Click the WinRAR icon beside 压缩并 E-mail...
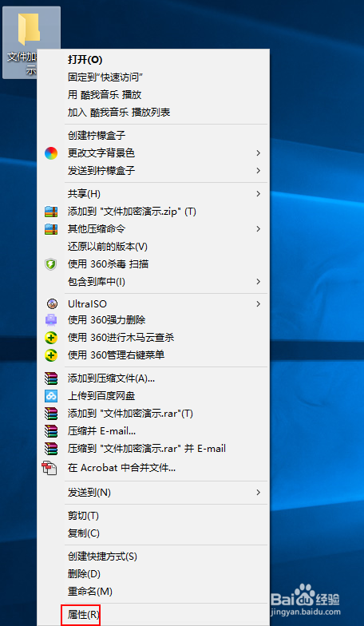This screenshot has width=364, height=626. pyautogui.click(x=51, y=431)
